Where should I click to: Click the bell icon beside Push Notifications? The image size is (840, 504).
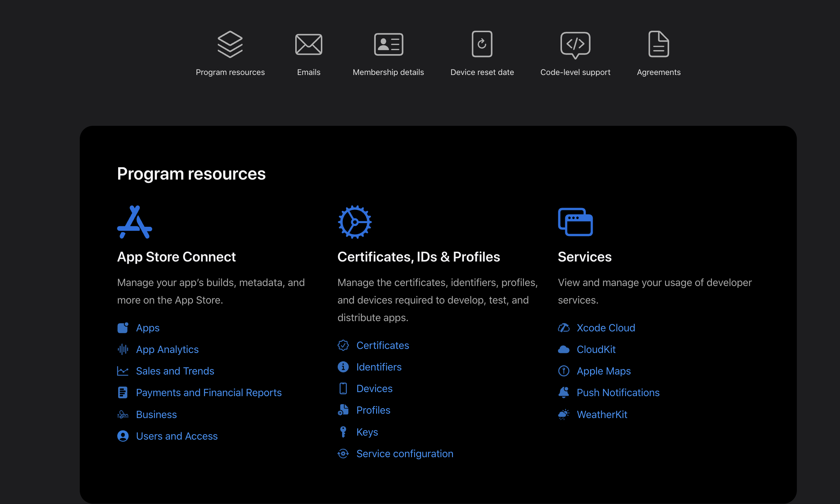[564, 392]
